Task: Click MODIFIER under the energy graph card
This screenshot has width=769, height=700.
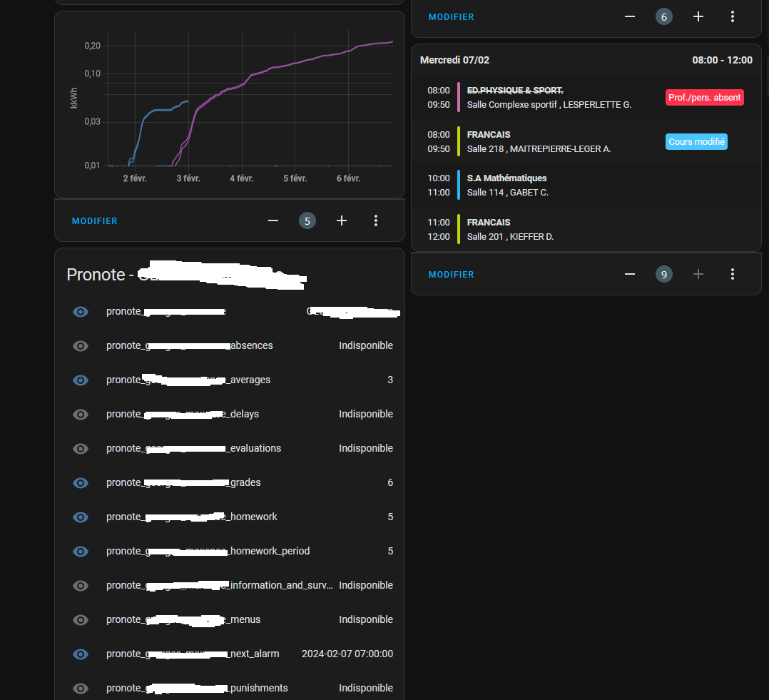Action: coord(95,221)
